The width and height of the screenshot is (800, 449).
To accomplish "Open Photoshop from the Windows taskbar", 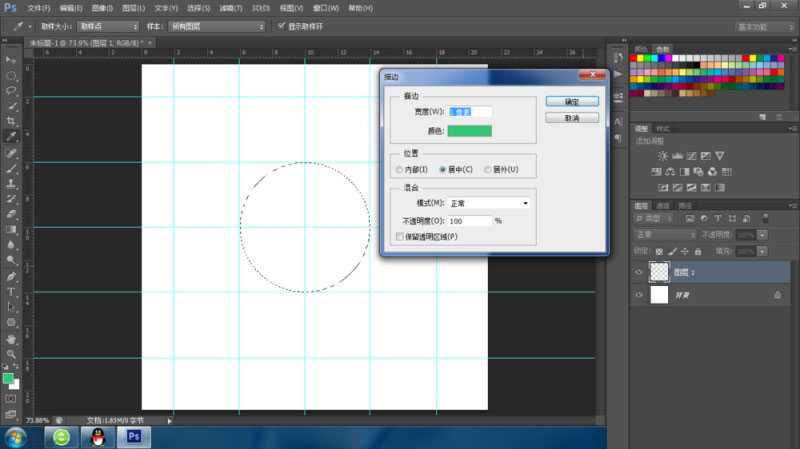I will point(133,437).
